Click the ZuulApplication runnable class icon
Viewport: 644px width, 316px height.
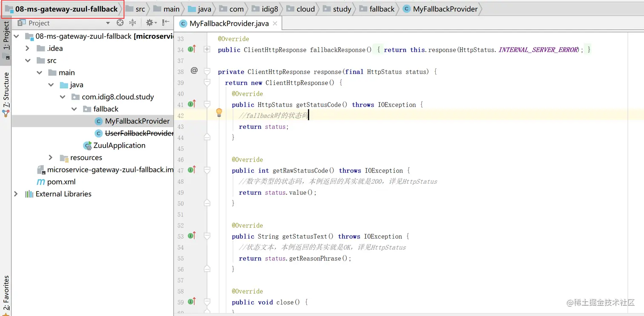coord(88,145)
